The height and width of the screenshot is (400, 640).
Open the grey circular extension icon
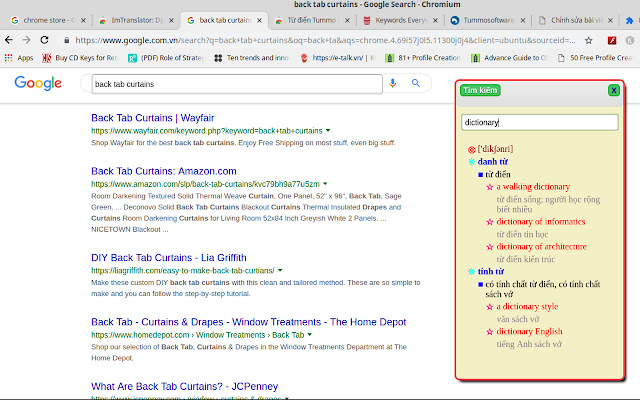[630, 40]
